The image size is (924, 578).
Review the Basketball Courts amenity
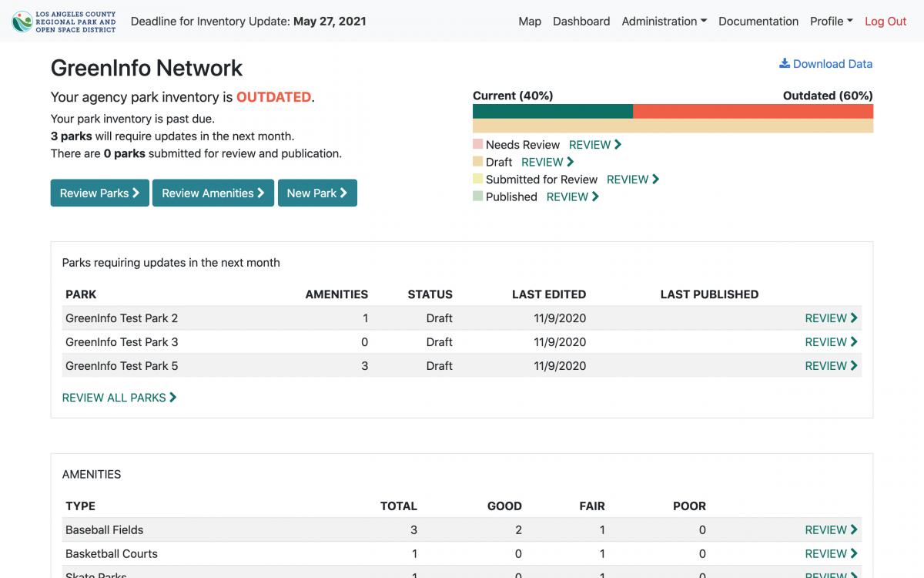[x=832, y=554]
